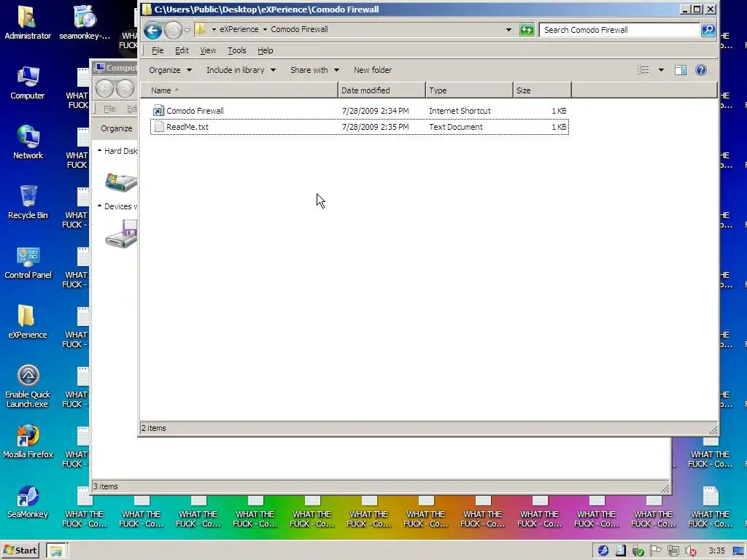Expand the Organize dropdown in front window

click(x=170, y=70)
